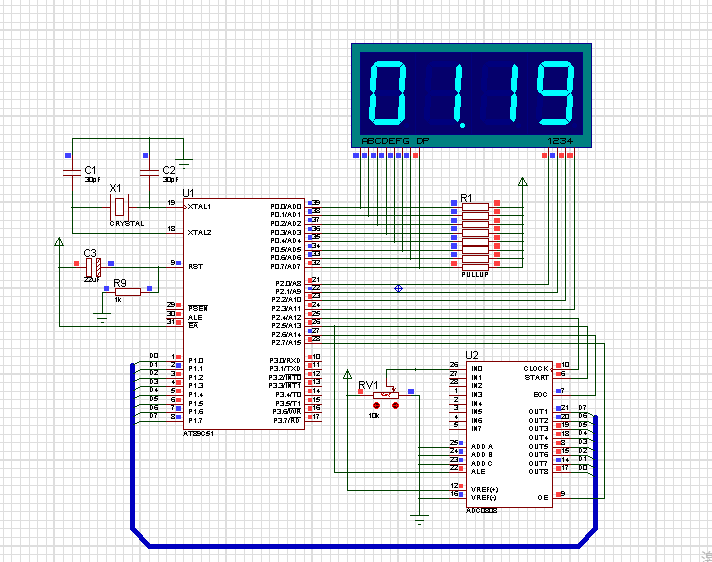712x562 pixels.
Task: Click the CLOCK pin label on U2
Action: click(536, 369)
